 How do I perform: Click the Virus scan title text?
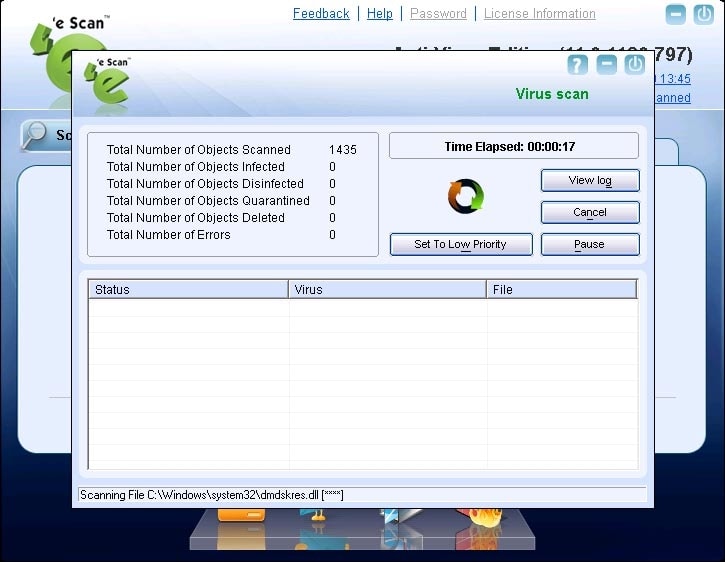(x=552, y=94)
